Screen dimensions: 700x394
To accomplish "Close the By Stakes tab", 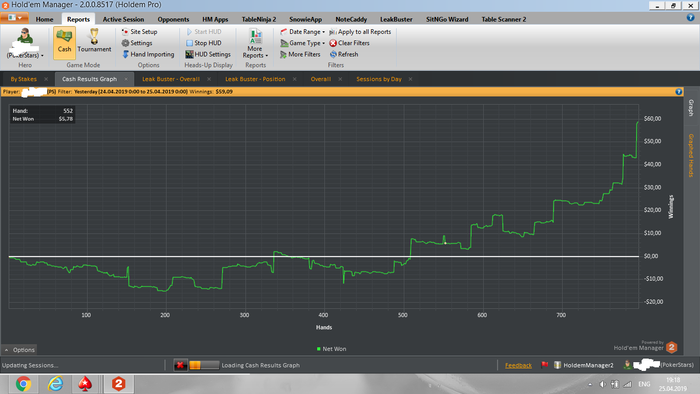I will (46, 79).
